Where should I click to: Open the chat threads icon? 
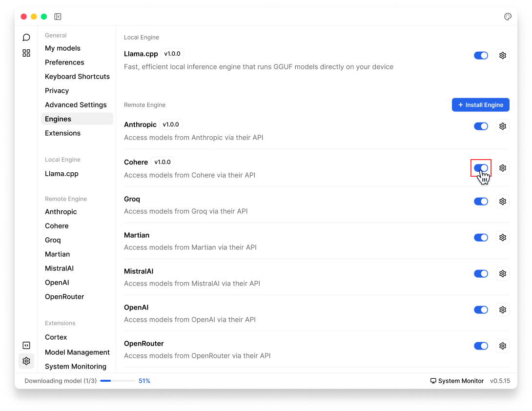(x=26, y=37)
